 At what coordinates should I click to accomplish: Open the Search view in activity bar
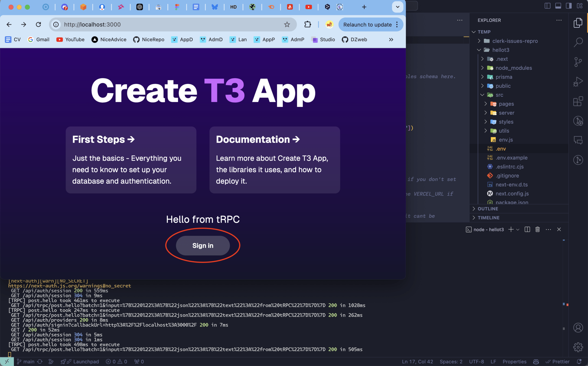tap(578, 42)
